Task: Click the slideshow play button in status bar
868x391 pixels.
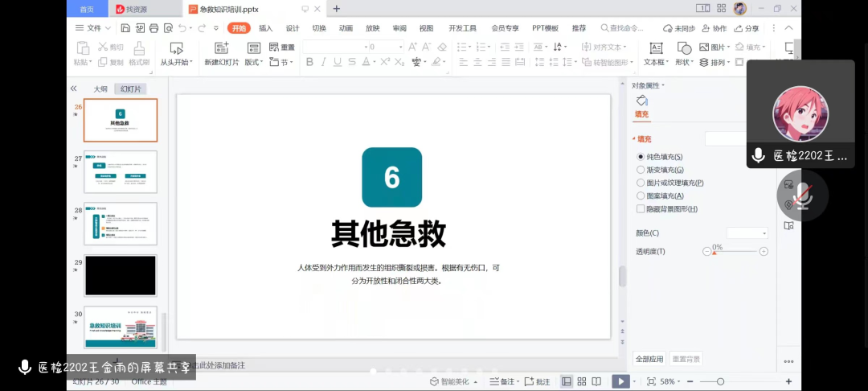Action: point(620,381)
